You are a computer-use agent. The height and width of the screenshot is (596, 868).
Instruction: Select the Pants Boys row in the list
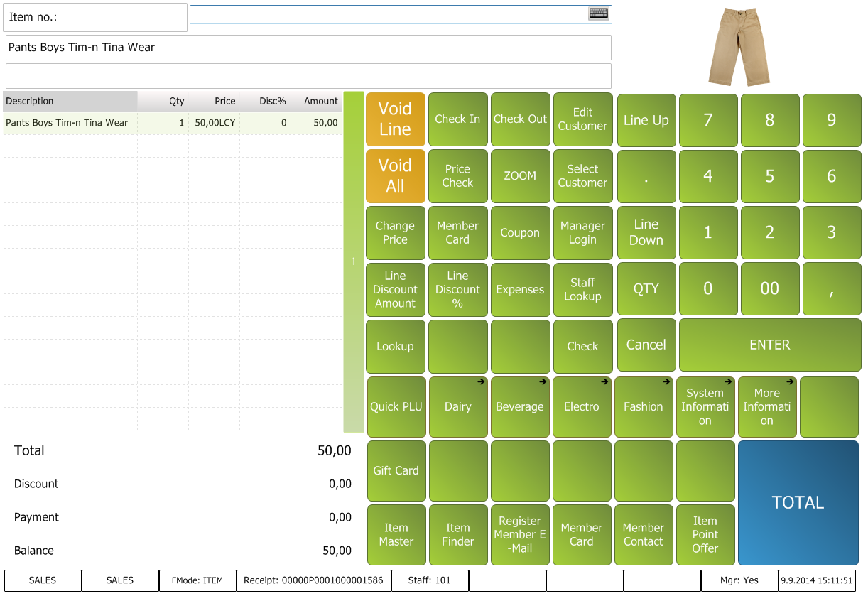[x=170, y=123]
